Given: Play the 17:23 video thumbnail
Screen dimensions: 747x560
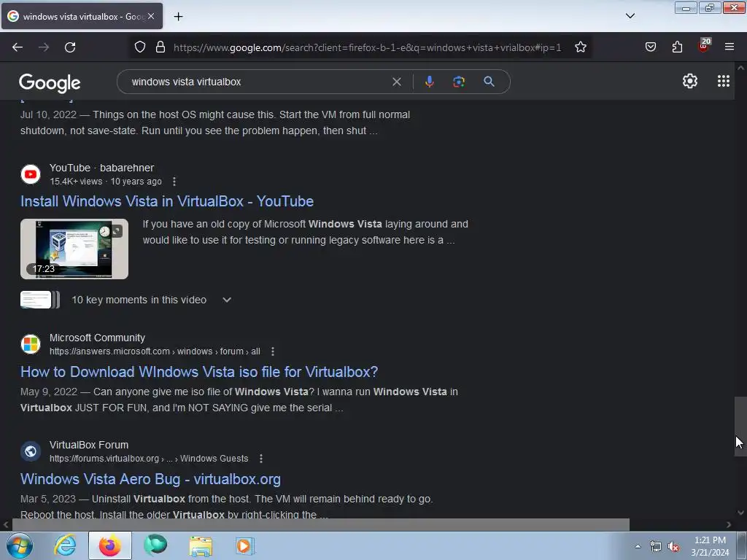Looking at the screenshot, I should pyautogui.click(x=74, y=249).
